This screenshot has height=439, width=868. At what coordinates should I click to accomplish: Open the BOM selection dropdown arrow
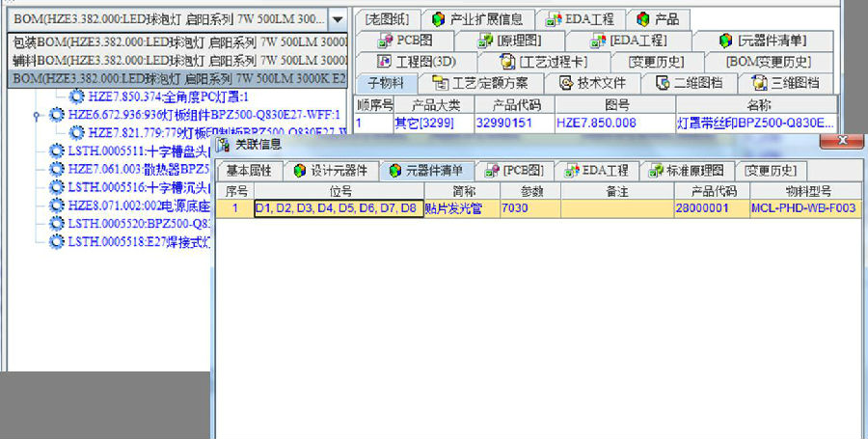pos(338,19)
